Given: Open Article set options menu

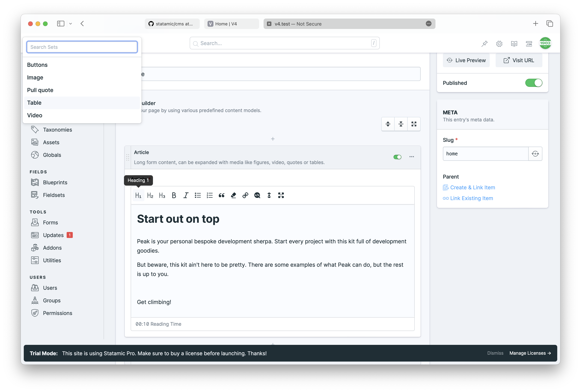Looking at the screenshot, I should [x=412, y=157].
